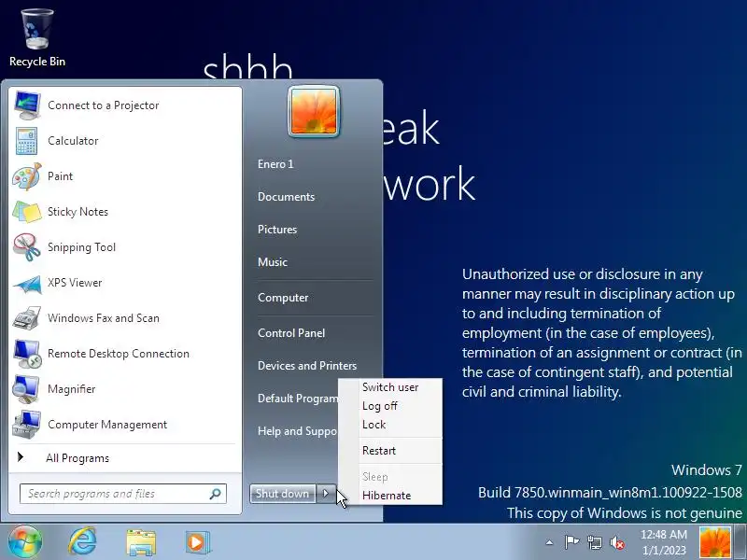Image resolution: width=747 pixels, height=560 pixels.
Task: Click the "Snipping Tool" label
Action: (81, 247)
